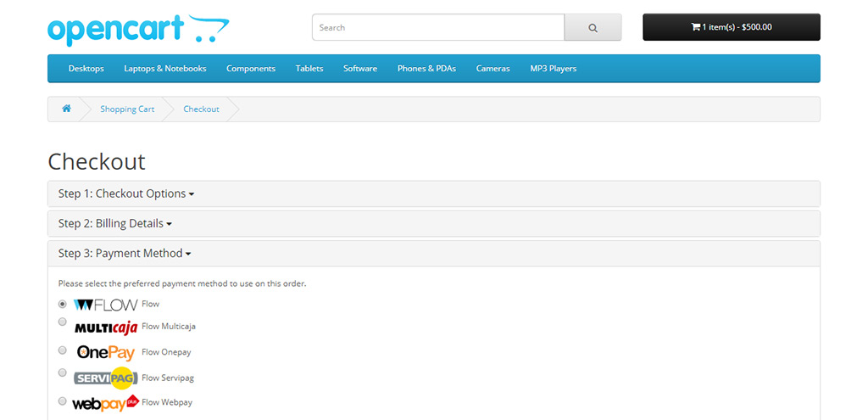This screenshot has height=420, width=868.
Task: Focus the Search input field
Action: click(x=438, y=27)
